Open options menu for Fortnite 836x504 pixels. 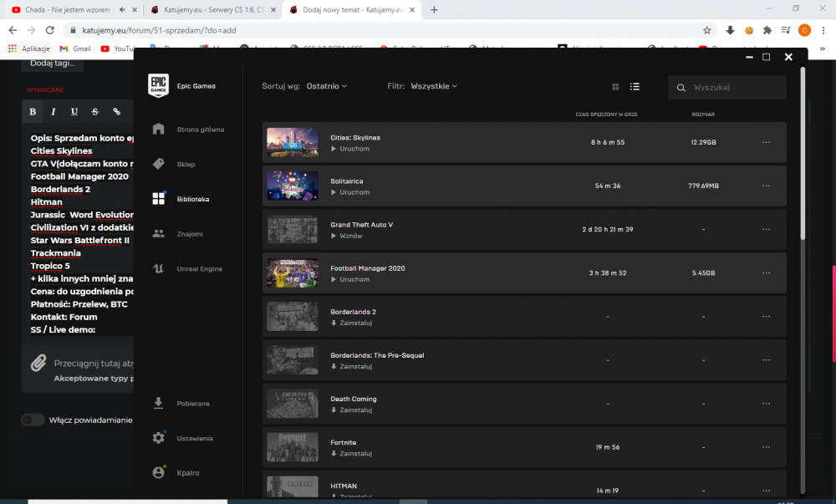coord(766,447)
